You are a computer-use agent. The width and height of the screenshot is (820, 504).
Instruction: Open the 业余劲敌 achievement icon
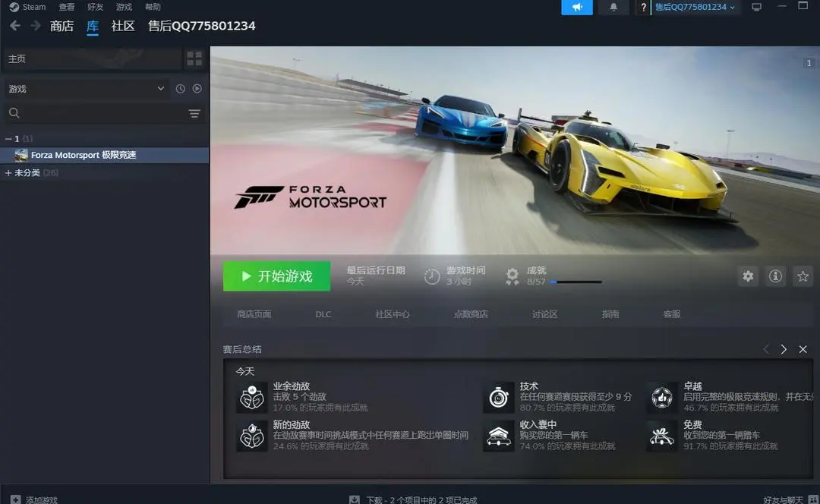pyautogui.click(x=251, y=397)
